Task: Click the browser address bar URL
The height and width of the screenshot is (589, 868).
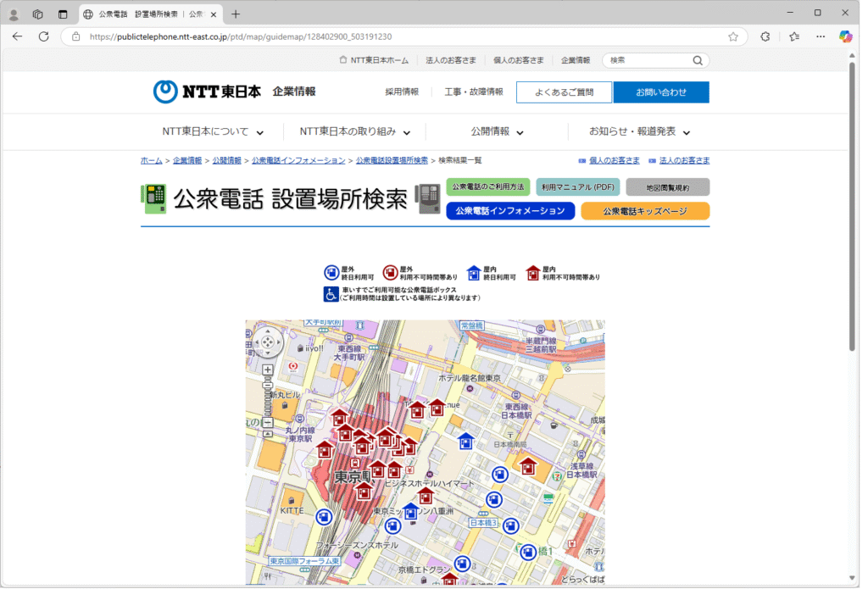Action: (241, 36)
